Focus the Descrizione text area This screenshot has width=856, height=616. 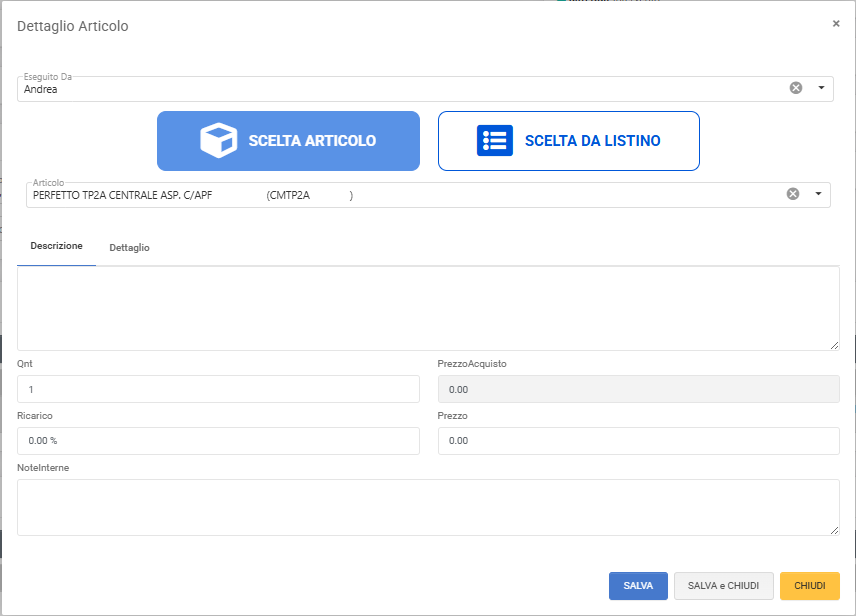(x=428, y=309)
